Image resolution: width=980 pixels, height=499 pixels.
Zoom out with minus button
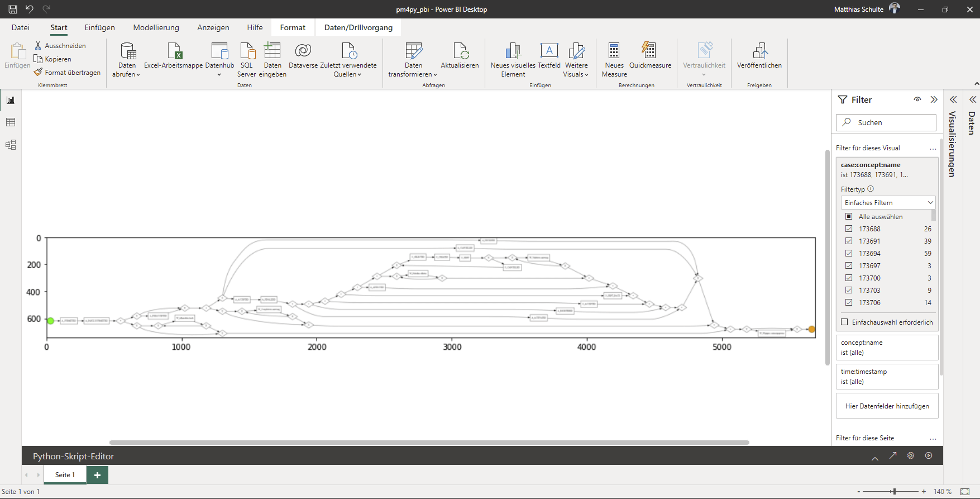[859, 492]
